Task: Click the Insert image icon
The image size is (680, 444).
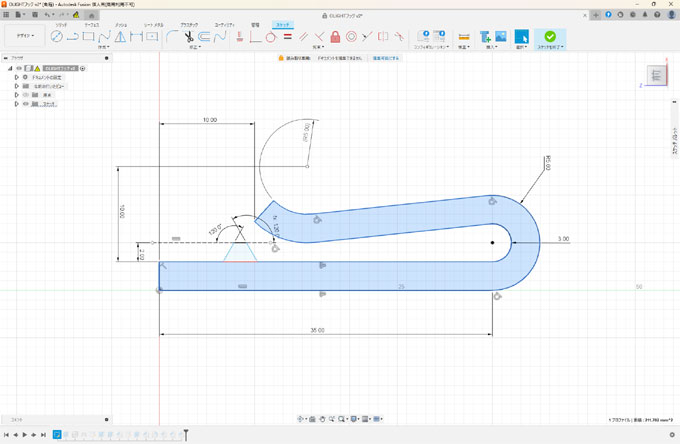Action: click(501, 37)
